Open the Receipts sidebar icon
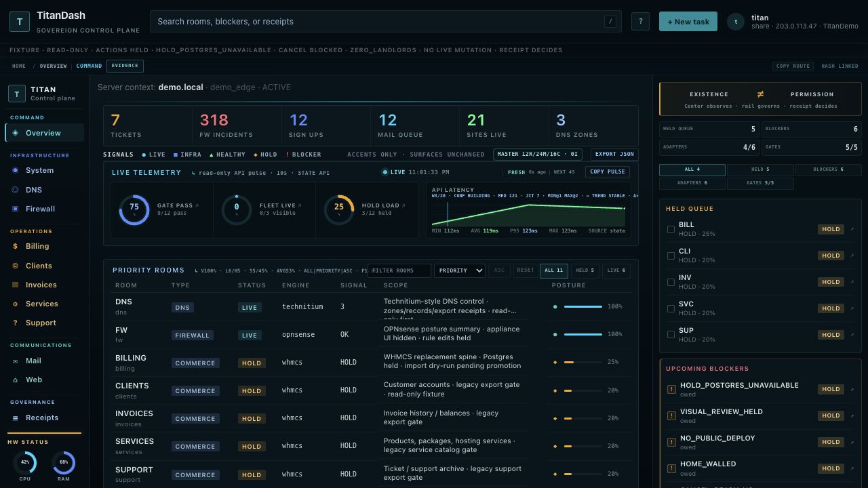Image resolution: width=868 pixels, height=488 pixels. (16, 418)
